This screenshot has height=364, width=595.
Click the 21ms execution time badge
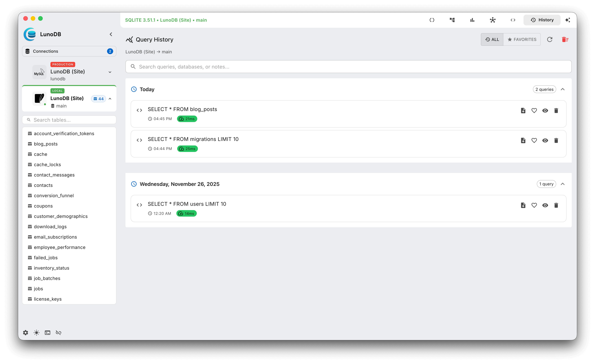click(x=187, y=119)
